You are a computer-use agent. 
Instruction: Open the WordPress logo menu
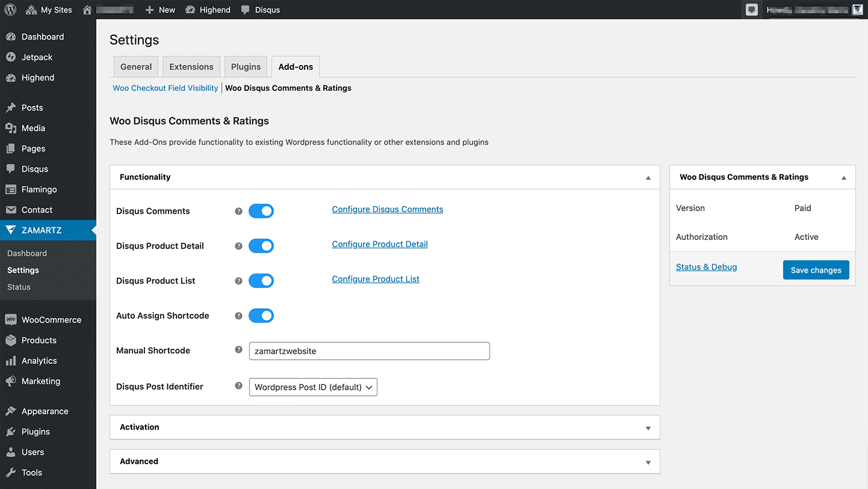click(10, 9)
